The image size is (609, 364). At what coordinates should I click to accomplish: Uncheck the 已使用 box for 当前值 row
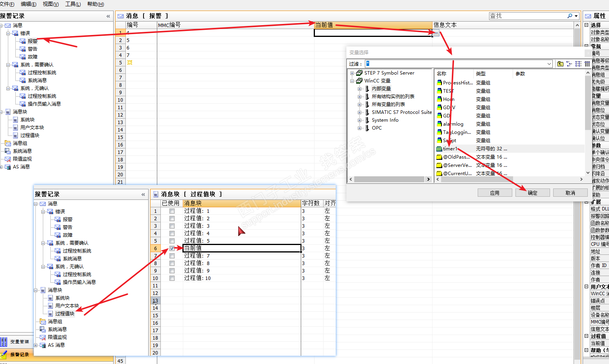172,249
